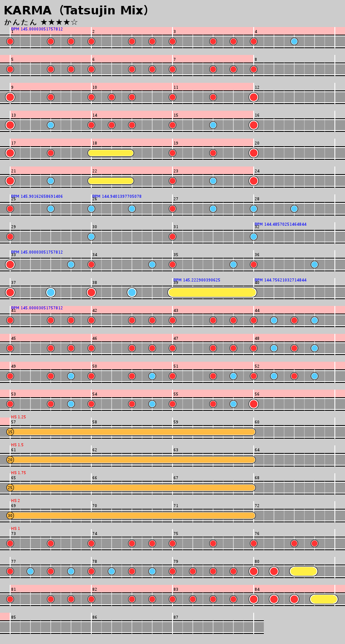Click the balloon note labeled 25

10,488
